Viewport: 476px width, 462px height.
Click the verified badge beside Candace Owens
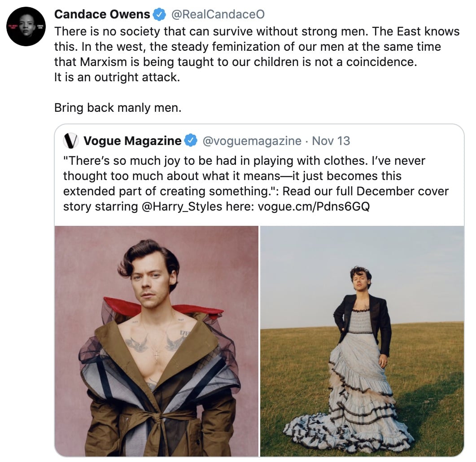(159, 14)
